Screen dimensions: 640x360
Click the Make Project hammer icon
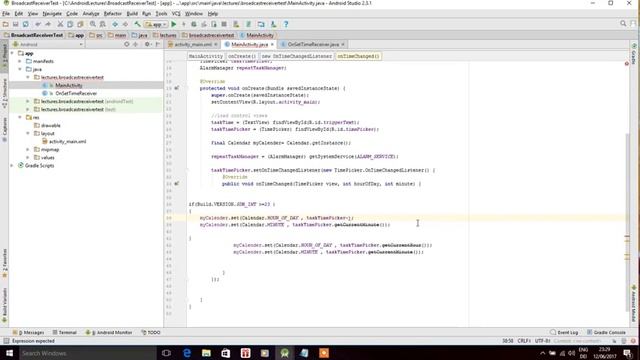click(x=138, y=24)
